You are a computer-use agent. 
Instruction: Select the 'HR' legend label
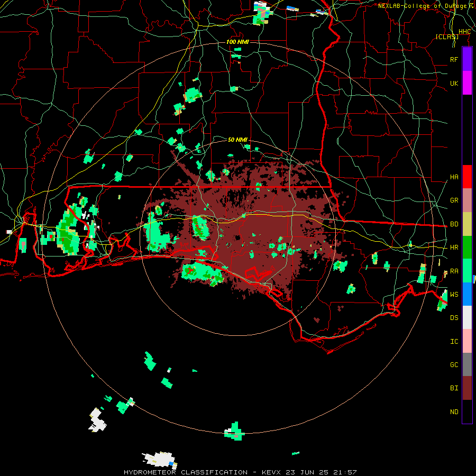tap(454, 247)
